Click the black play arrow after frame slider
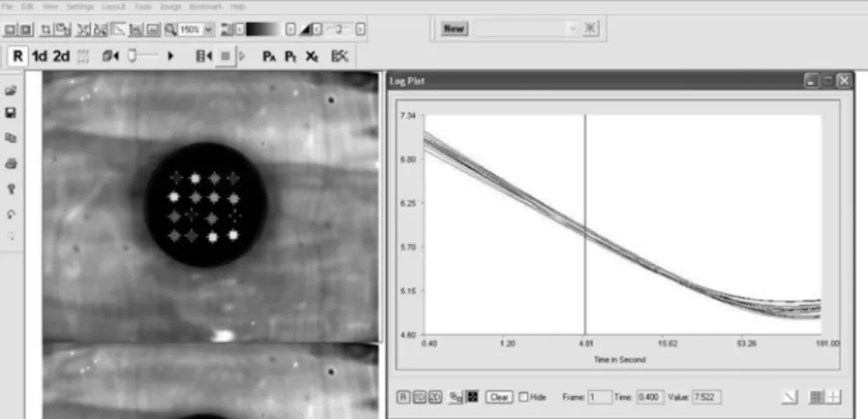 coord(170,56)
